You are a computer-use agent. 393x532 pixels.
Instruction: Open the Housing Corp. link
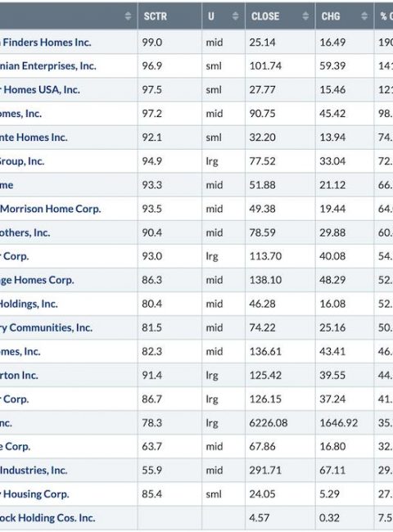[x=34, y=494]
